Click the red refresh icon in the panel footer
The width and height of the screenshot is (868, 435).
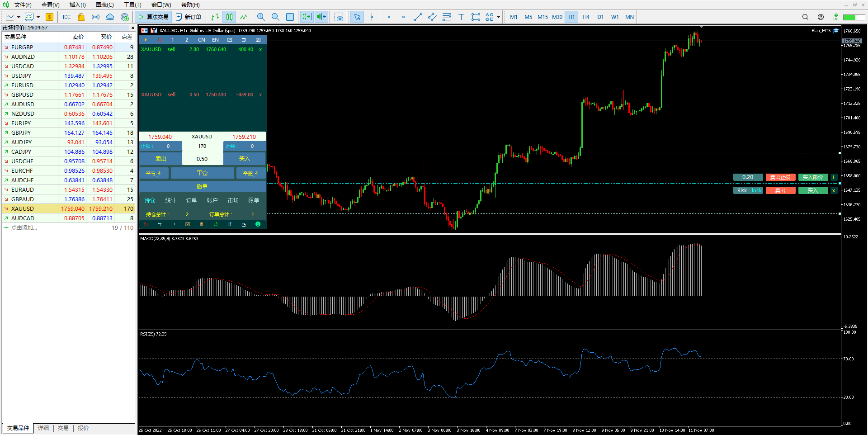[x=146, y=224]
